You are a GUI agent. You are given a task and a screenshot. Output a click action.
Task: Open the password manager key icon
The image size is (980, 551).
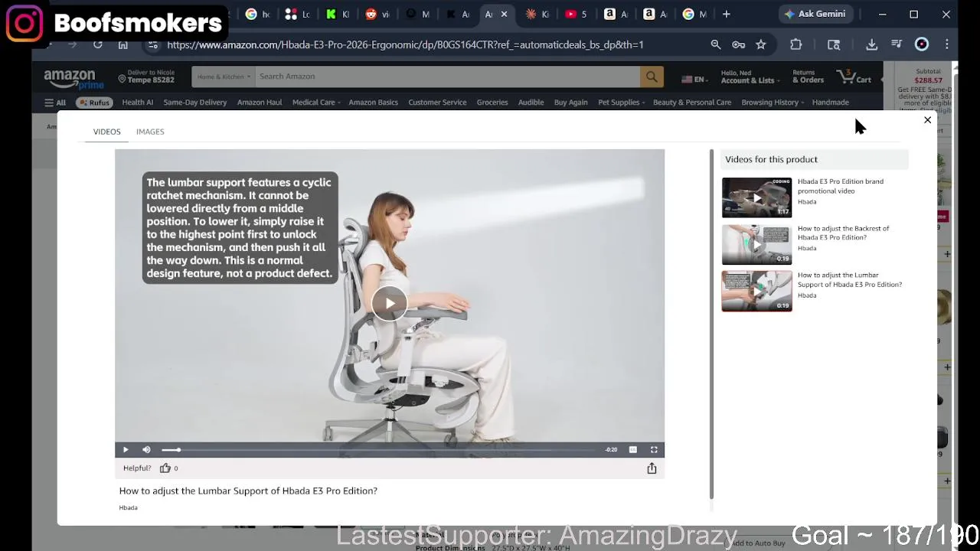pyautogui.click(x=738, y=45)
